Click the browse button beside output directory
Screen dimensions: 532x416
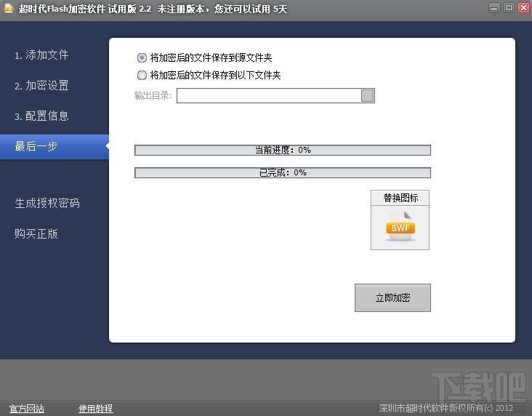click(368, 96)
